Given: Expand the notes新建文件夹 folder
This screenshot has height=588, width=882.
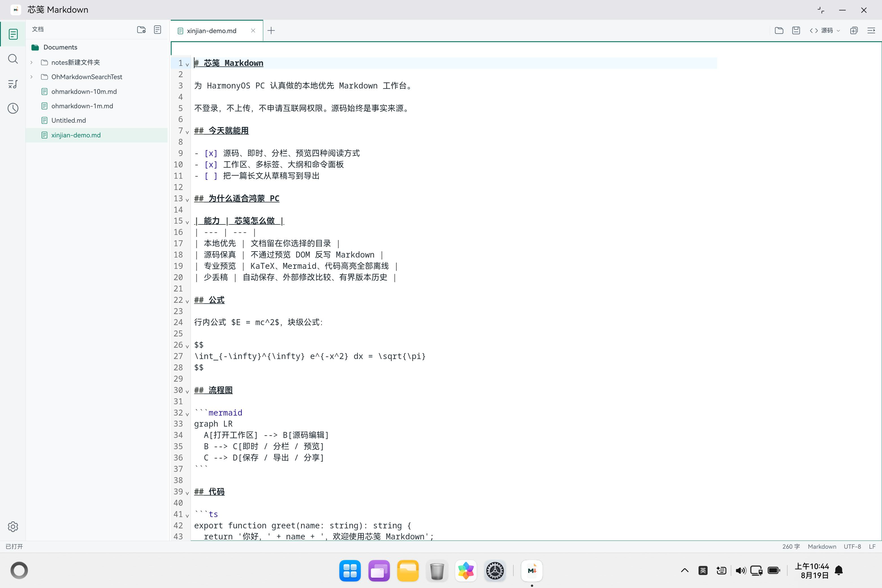Looking at the screenshot, I should coord(31,62).
